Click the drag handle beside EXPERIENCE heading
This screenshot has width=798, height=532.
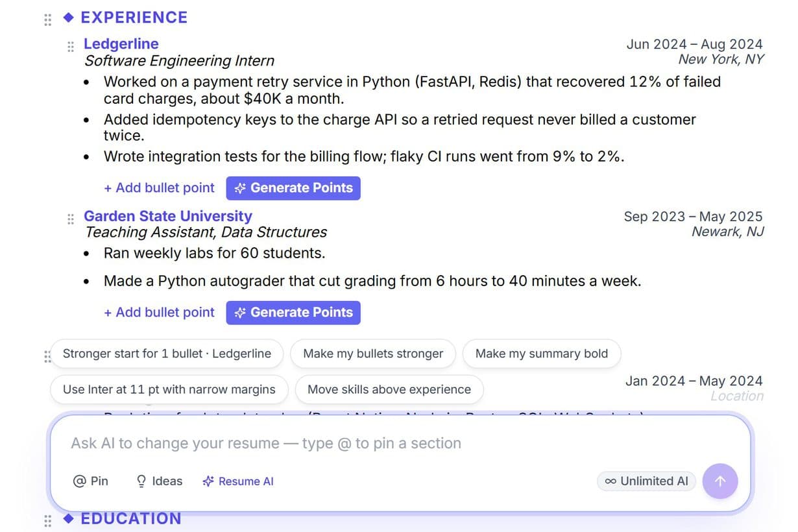[x=47, y=19]
